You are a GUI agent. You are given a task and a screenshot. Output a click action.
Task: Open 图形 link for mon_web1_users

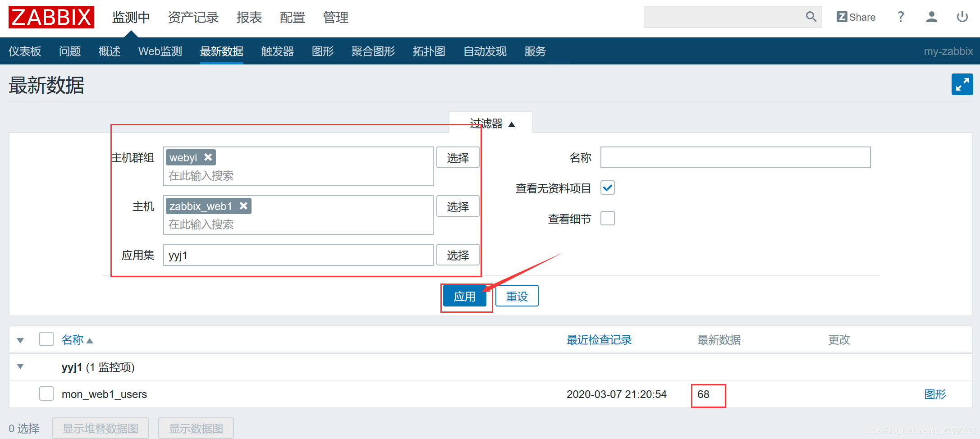[935, 394]
